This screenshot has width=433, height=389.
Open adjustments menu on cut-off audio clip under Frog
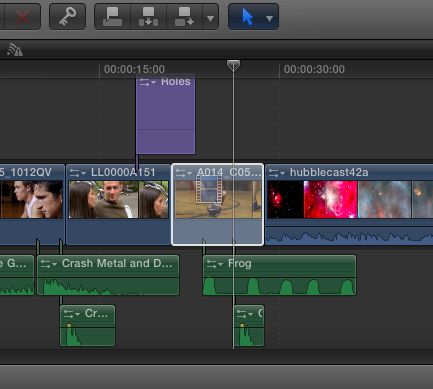pos(244,314)
